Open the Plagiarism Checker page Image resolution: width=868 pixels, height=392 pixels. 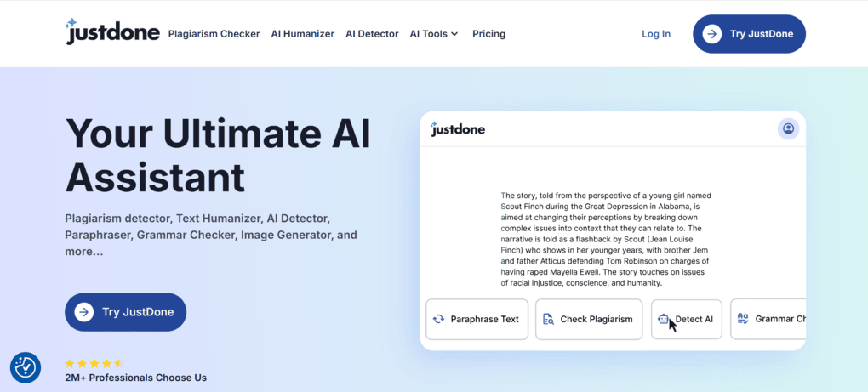pyautogui.click(x=214, y=34)
